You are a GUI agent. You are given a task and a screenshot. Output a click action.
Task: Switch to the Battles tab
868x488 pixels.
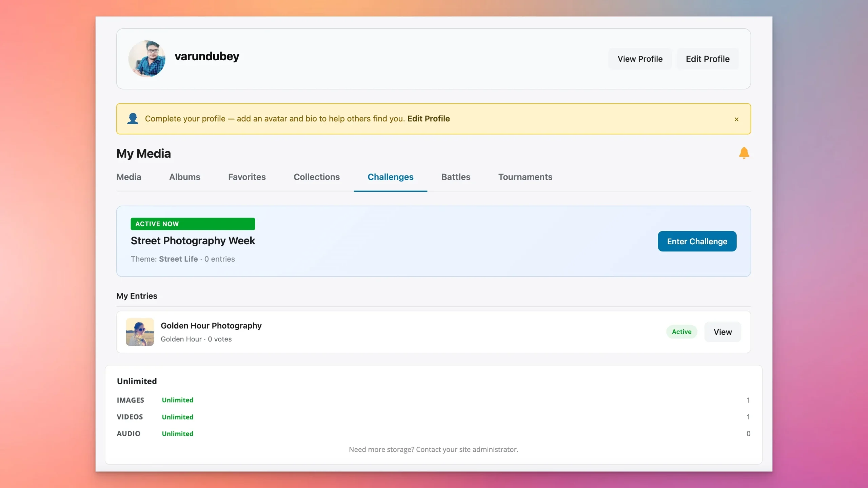(x=455, y=177)
